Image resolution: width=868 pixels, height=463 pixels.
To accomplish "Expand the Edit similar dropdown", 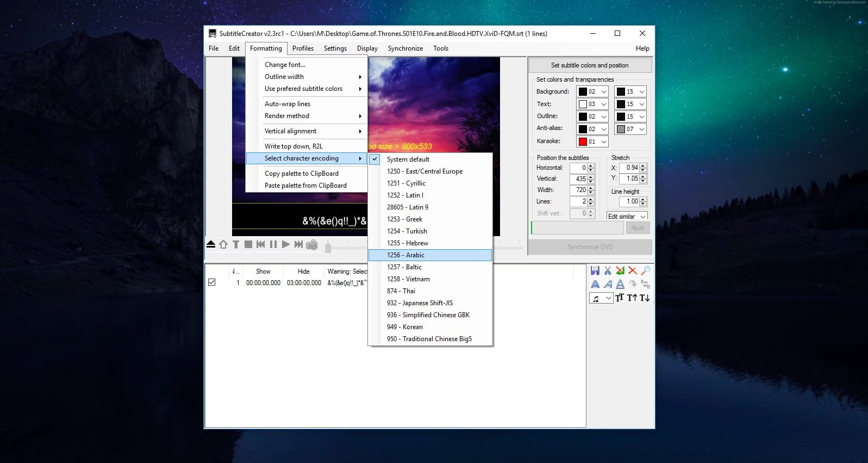I will 627,216.
